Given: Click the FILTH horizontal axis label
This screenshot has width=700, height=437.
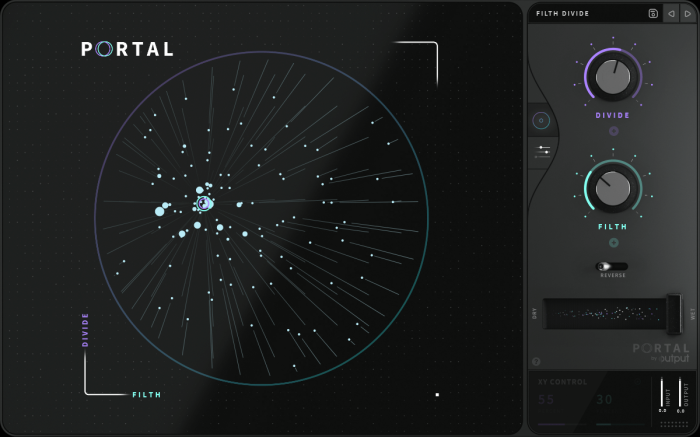Looking at the screenshot, I should [146, 395].
